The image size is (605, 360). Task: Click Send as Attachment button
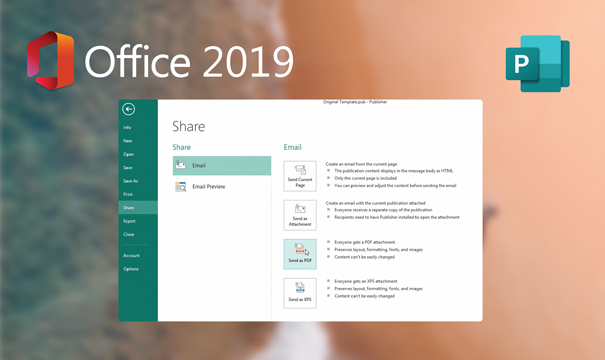(300, 215)
